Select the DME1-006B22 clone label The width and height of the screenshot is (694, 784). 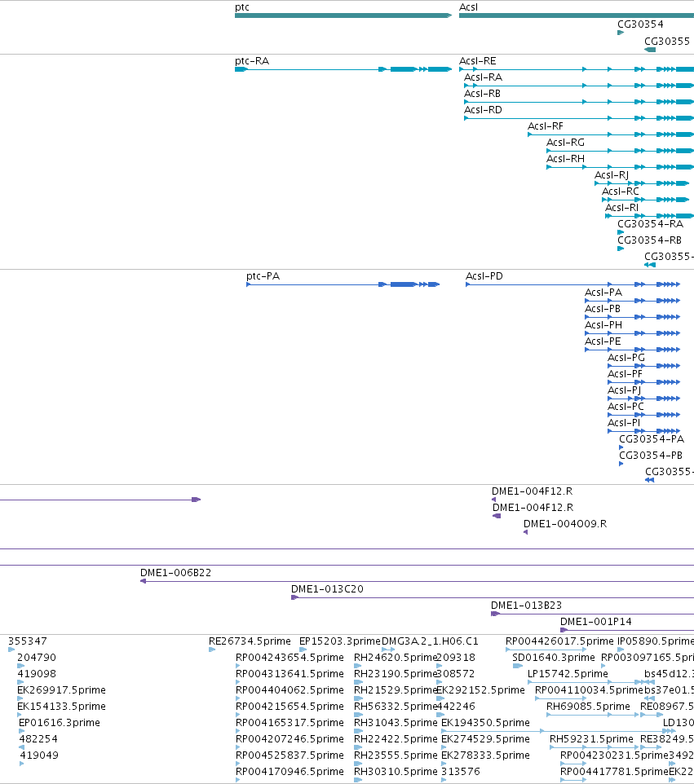175,572
